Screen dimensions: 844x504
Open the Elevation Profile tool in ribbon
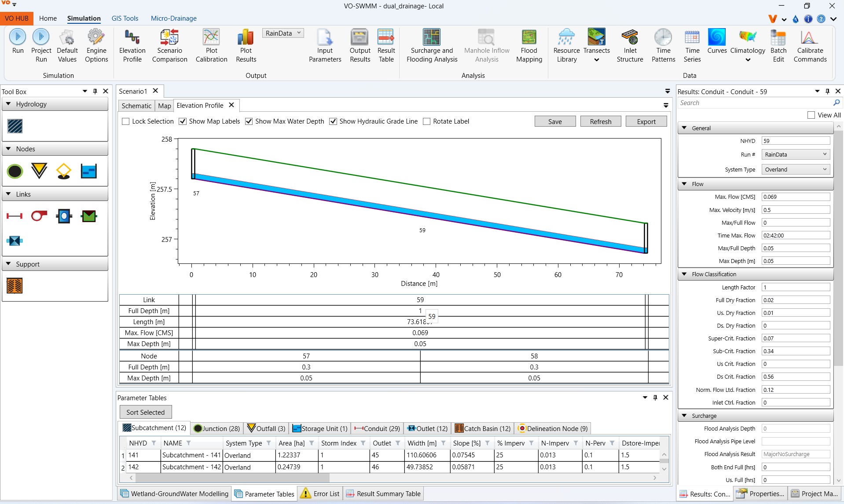(132, 45)
